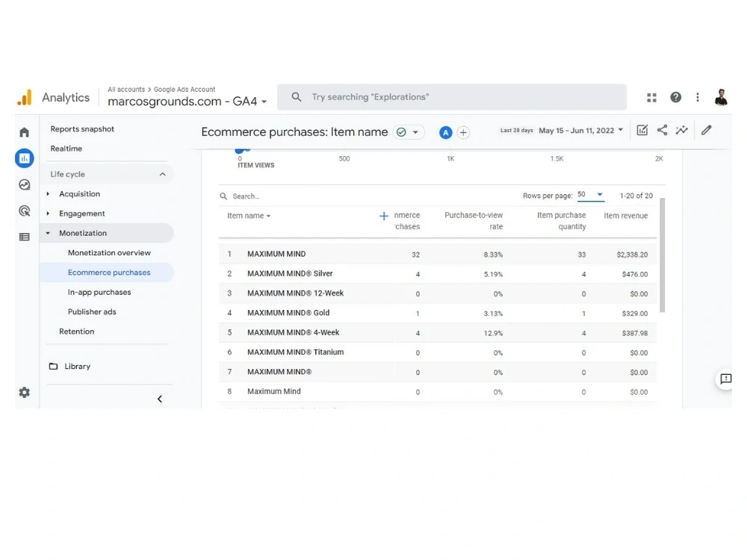Open the Advertising target icon
Viewport: 747px width, 560px height.
(25, 211)
